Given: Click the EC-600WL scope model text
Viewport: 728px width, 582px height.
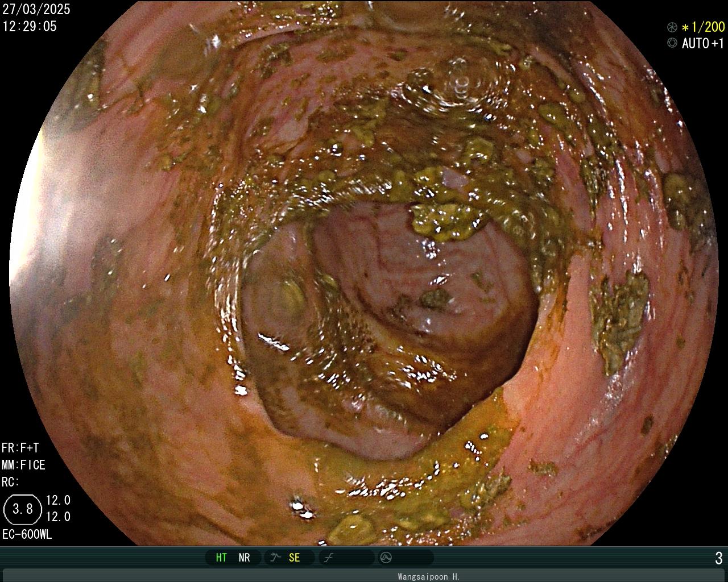Looking at the screenshot, I should point(27,535).
